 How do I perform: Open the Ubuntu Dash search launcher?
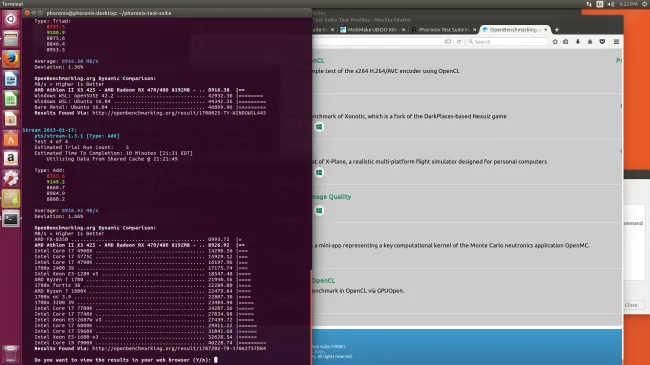tap(11, 19)
